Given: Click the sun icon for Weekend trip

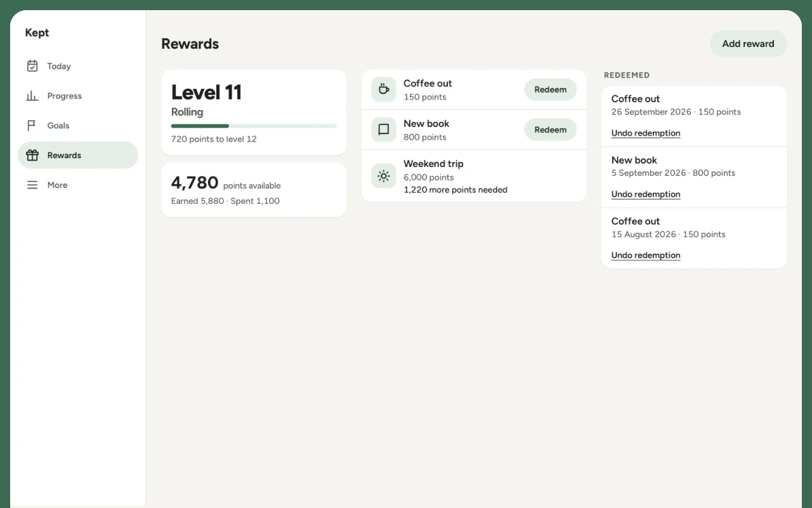Looking at the screenshot, I should pyautogui.click(x=384, y=176).
